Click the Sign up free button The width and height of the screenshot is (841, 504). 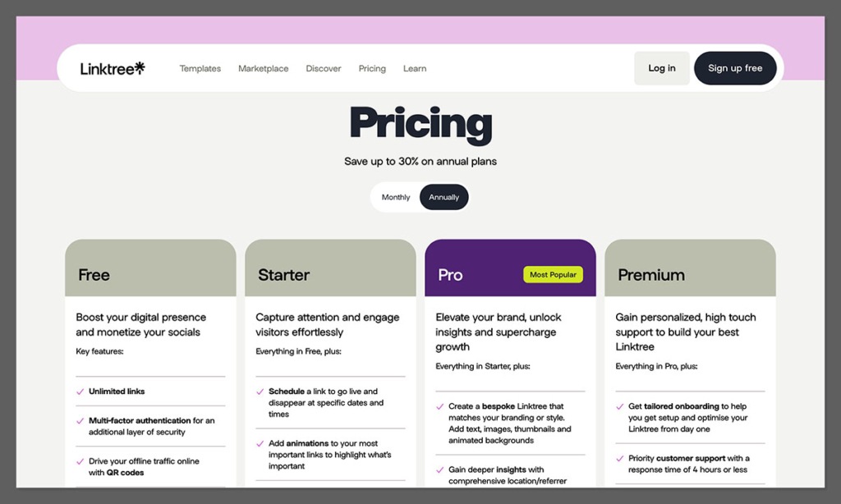[735, 68]
